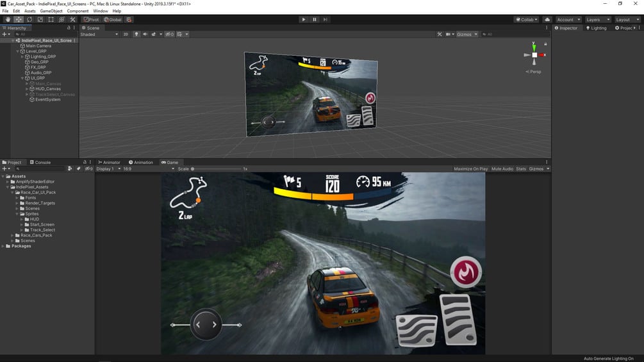644x362 pixels.
Task: Toggle Mute Audio in Game view
Action: [502, 169]
